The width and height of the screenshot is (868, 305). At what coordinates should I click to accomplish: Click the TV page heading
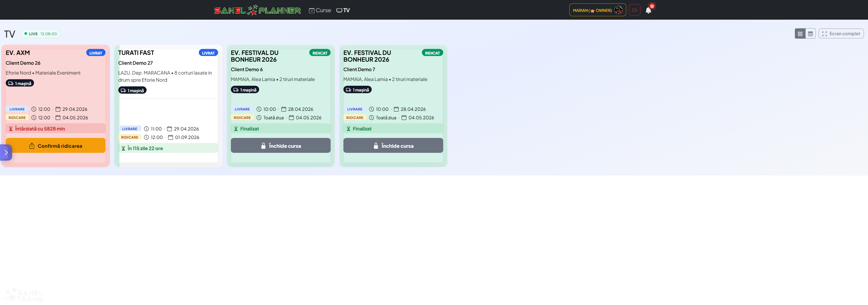click(x=9, y=34)
